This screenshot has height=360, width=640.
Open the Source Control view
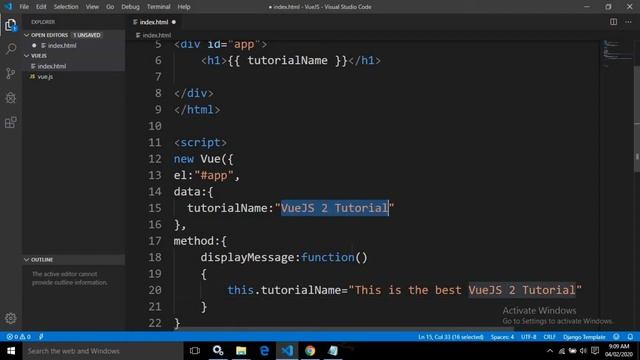(11, 73)
